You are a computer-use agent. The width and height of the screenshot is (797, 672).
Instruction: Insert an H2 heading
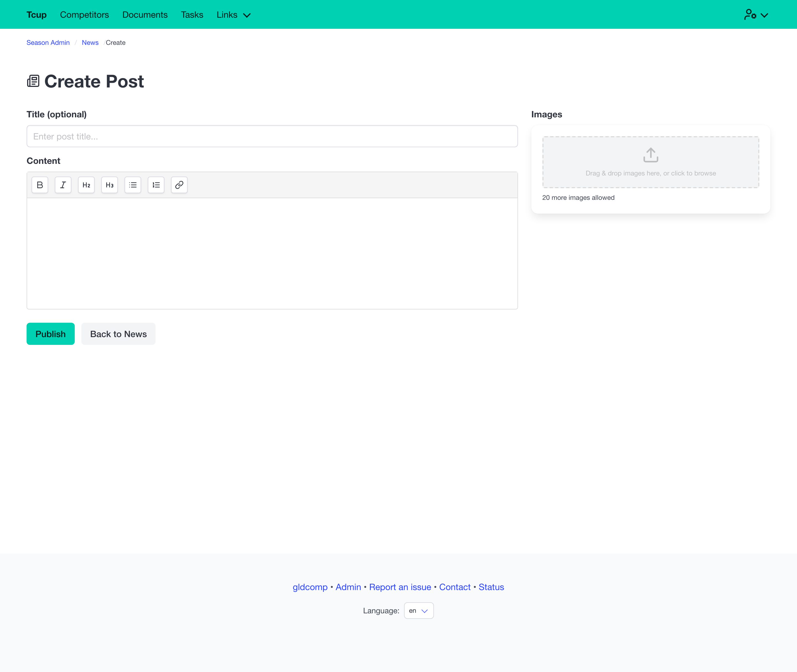pos(86,185)
